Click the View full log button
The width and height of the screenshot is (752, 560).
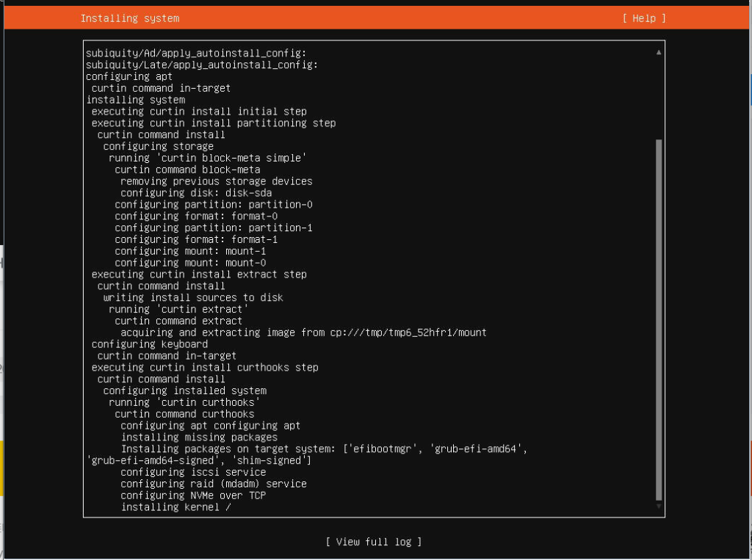tap(374, 542)
